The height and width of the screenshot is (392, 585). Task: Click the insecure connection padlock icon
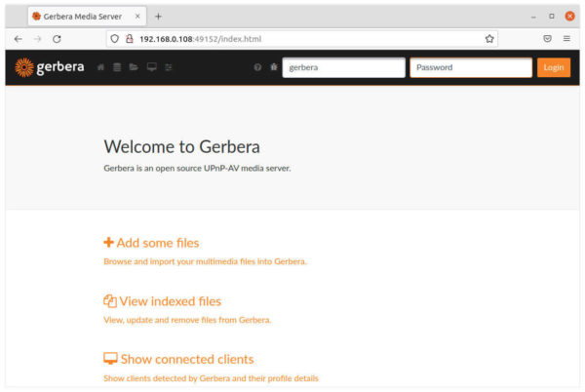pyautogui.click(x=129, y=39)
